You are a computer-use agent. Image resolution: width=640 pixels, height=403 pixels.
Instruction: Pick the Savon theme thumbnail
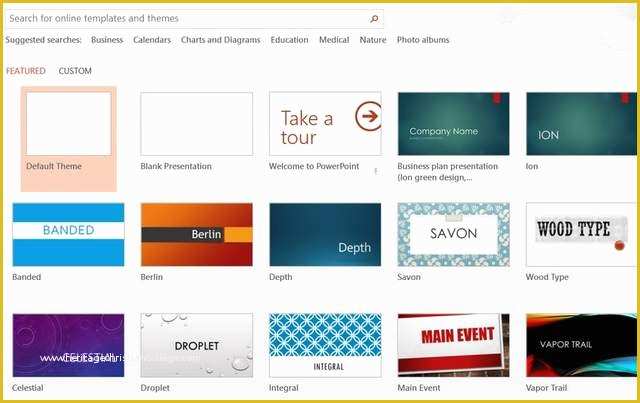[x=453, y=235]
